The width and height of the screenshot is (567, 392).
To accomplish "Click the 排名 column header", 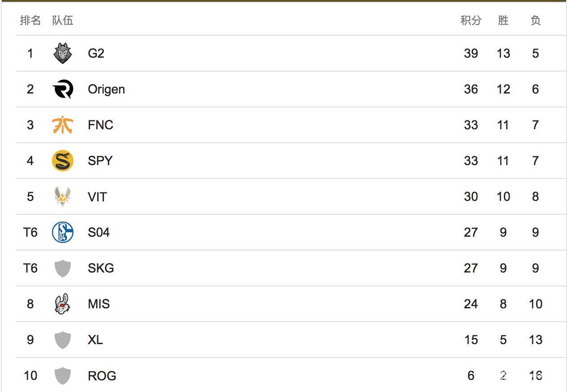I will pyautogui.click(x=30, y=20).
